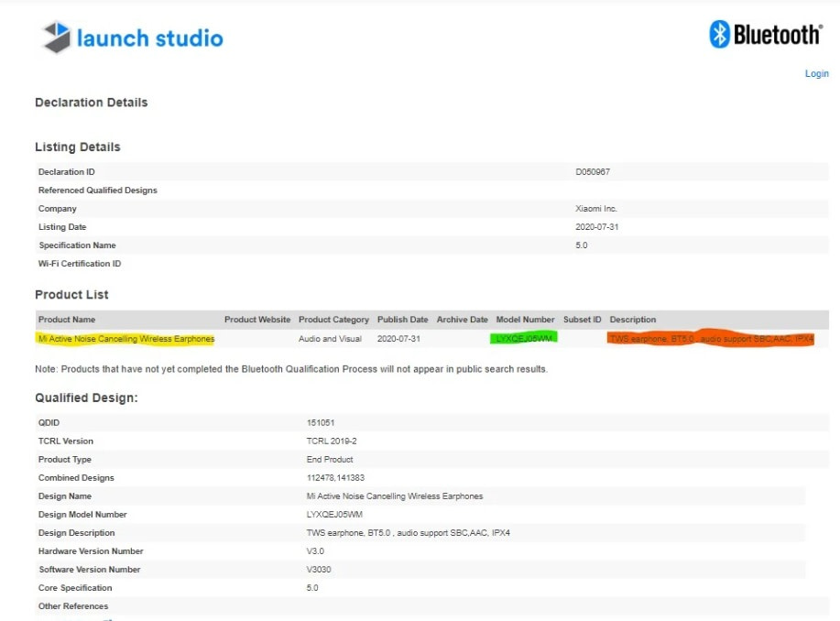The width and height of the screenshot is (840, 621).
Task: Select the Combined Designs value 112478,141383
Action: click(335, 478)
